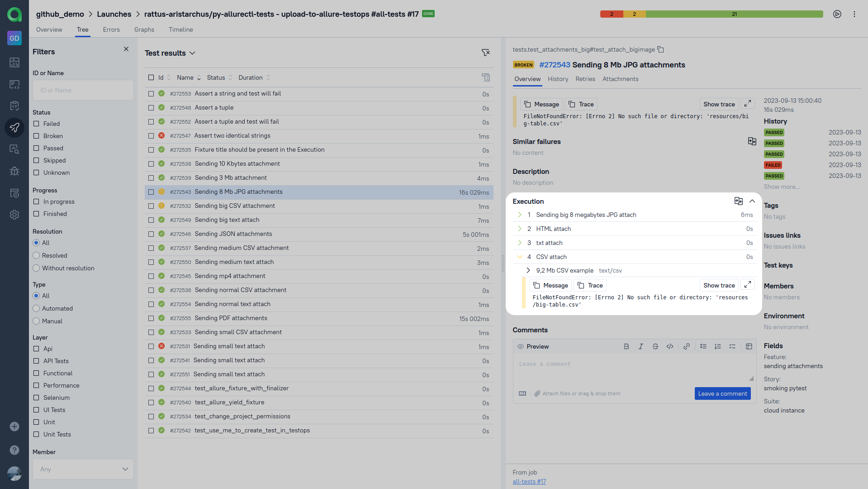
Task: Open the Attachments tab of the test
Action: [620, 79]
